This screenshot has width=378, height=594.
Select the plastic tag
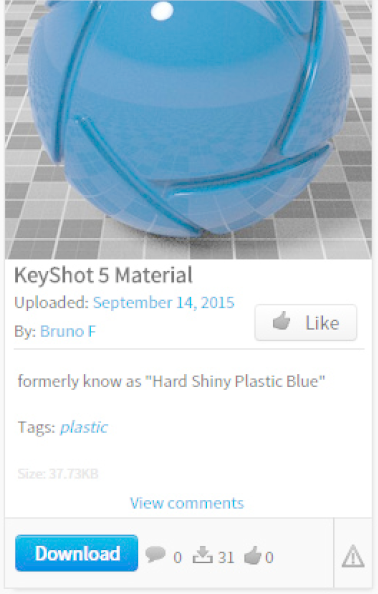[x=84, y=428]
